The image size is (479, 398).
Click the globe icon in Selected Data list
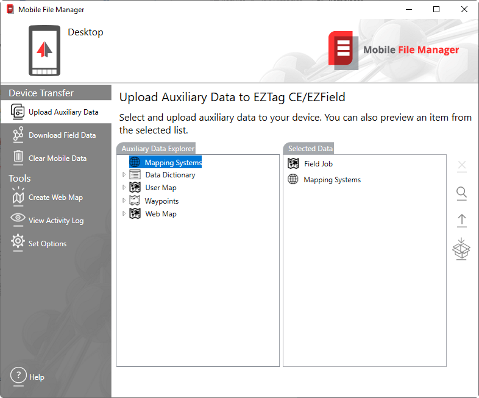pos(293,179)
